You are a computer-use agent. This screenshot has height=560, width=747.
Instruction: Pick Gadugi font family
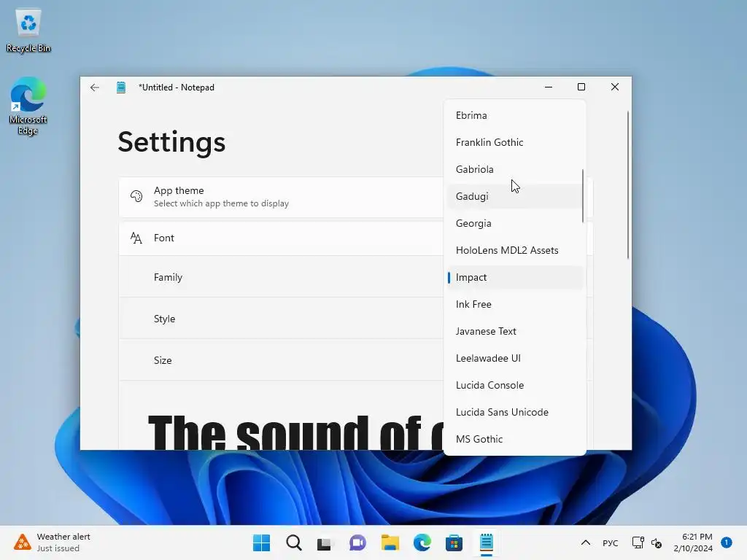[515, 196]
